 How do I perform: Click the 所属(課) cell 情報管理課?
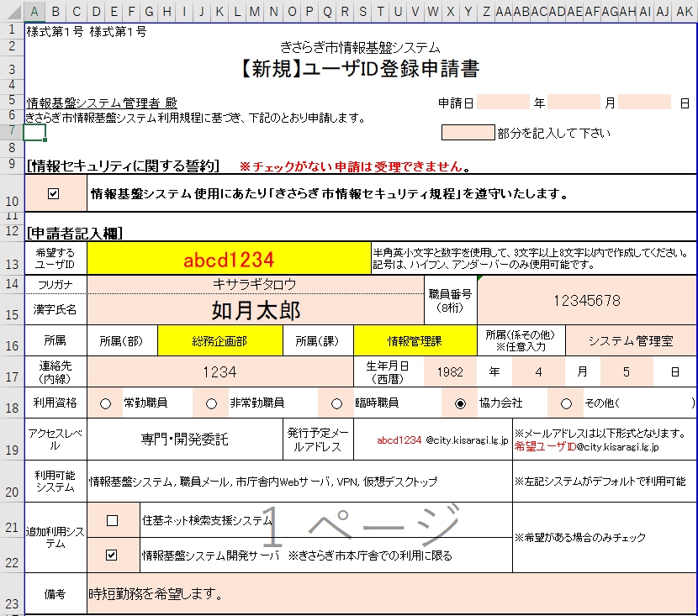pos(415,340)
